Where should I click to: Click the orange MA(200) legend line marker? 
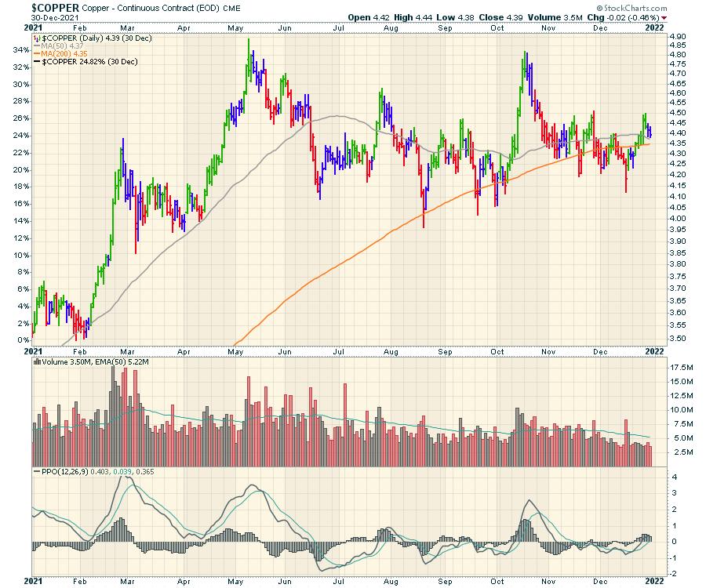pyautogui.click(x=36, y=53)
